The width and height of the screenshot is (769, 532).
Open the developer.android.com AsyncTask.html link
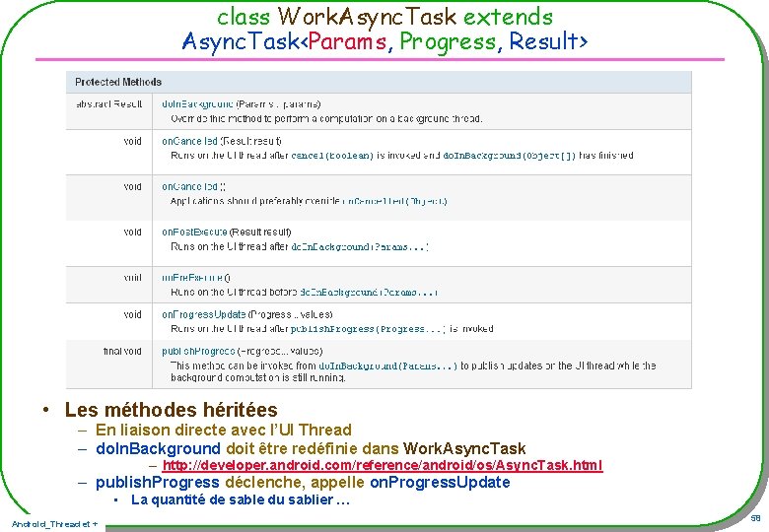[x=383, y=465]
